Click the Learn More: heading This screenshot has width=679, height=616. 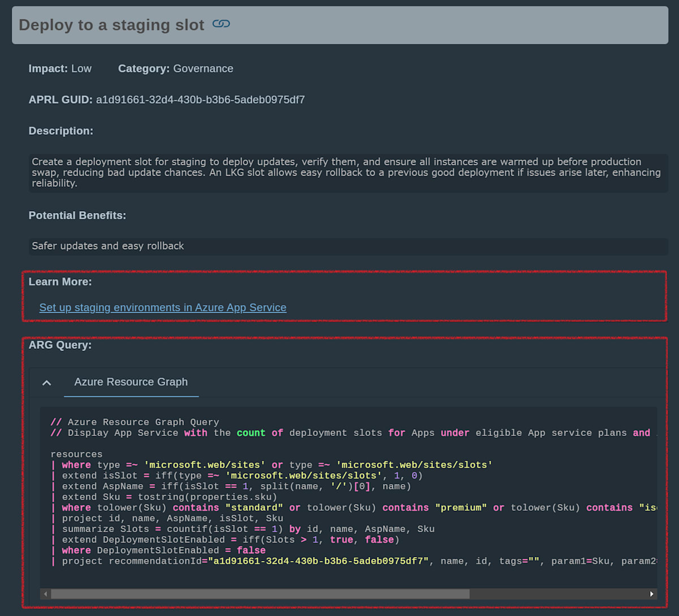coord(60,281)
